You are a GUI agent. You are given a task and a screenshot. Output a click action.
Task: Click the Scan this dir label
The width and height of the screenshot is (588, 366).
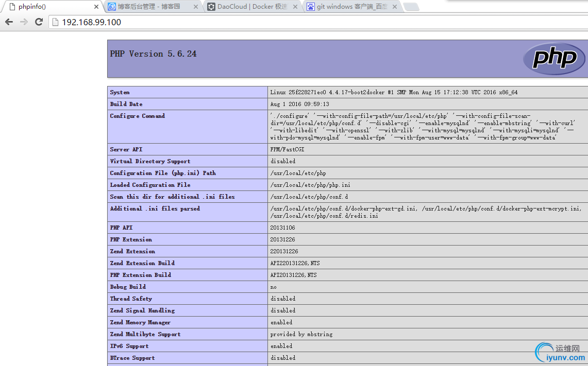(172, 197)
